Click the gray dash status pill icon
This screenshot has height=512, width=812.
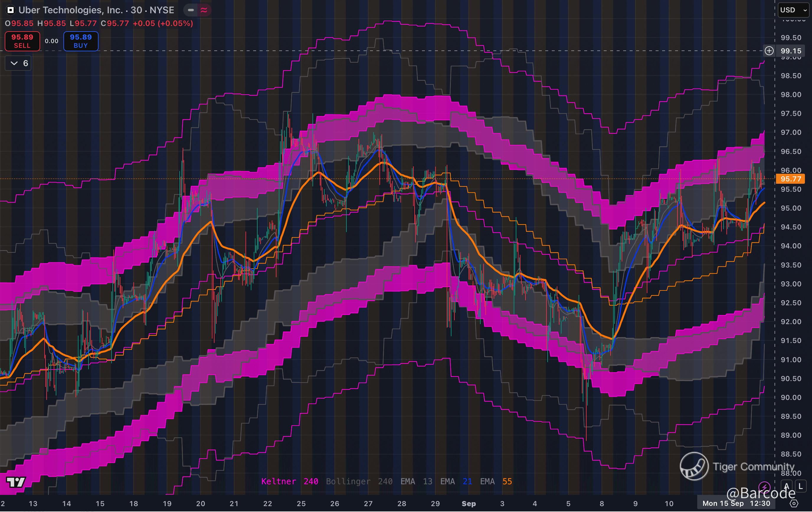click(191, 10)
